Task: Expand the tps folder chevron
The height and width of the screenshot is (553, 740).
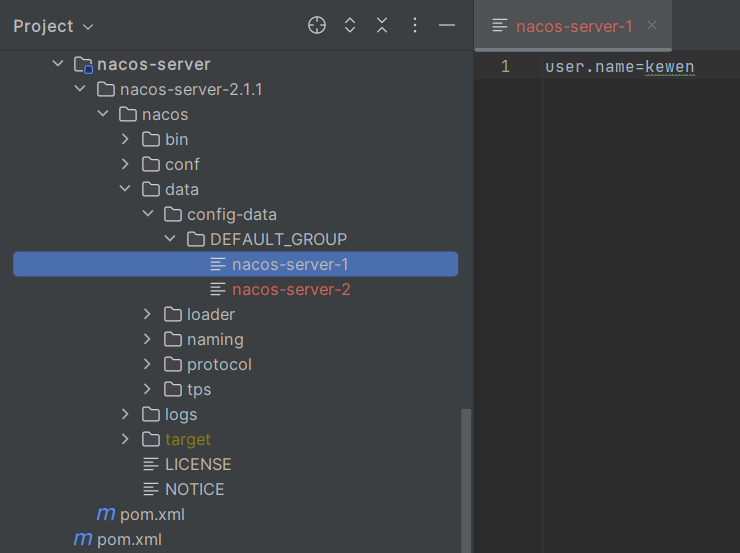Action: click(147, 389)
